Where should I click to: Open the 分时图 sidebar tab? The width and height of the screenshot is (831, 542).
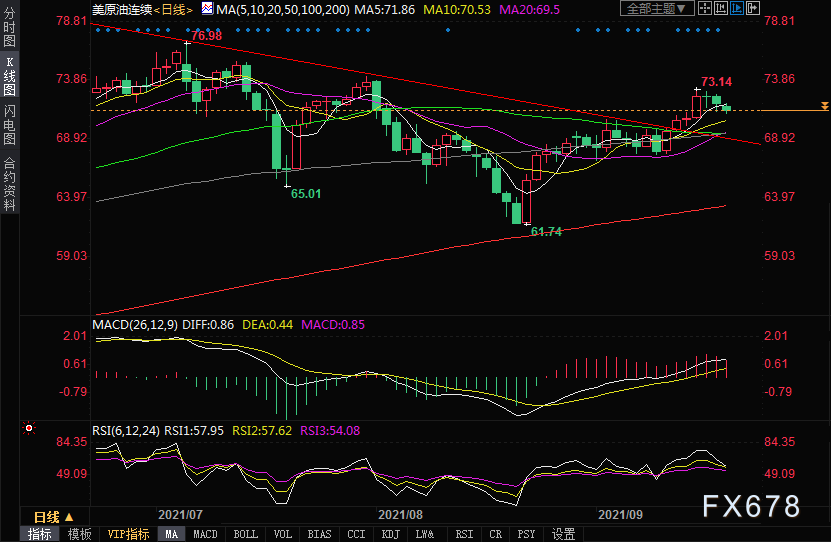coord(9,26)
